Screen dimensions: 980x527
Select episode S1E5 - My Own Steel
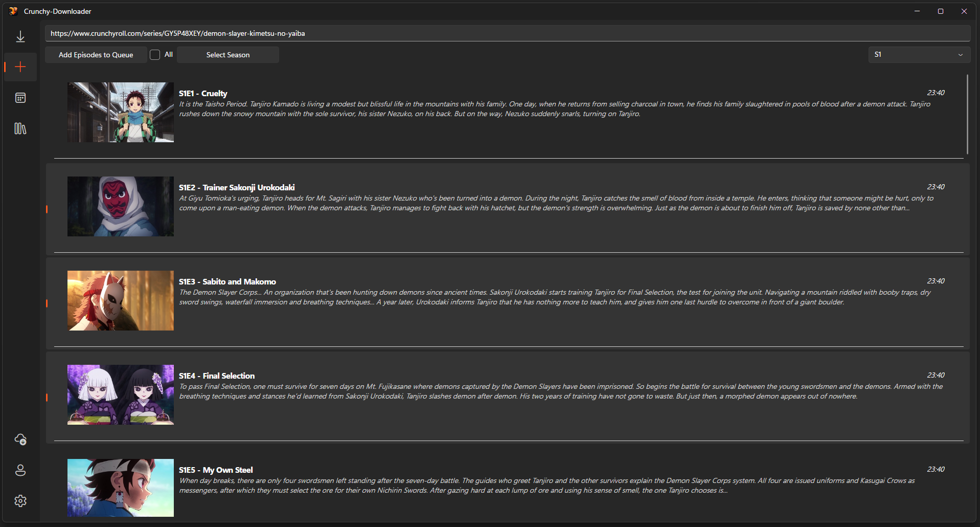tap(216, 470)
